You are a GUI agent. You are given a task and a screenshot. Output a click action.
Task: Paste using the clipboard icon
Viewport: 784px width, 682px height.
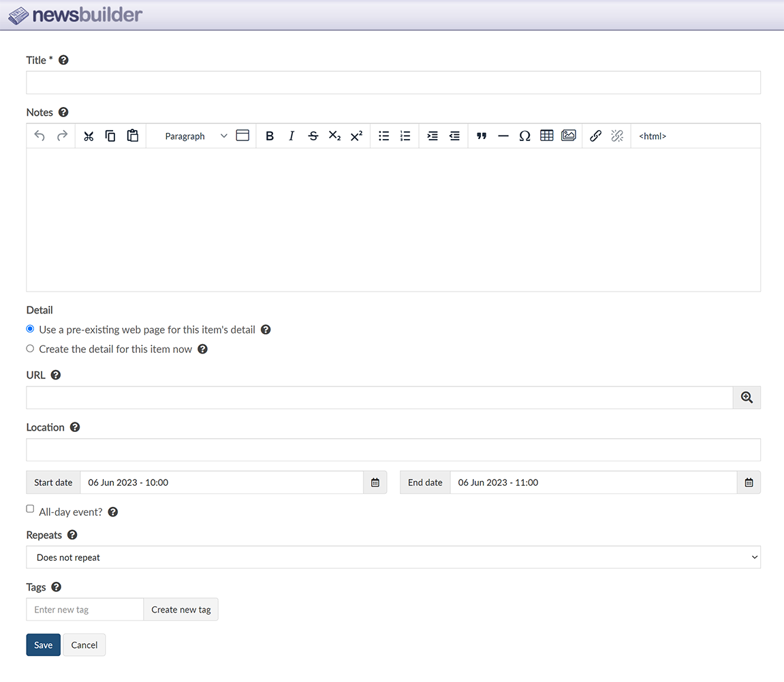click(x=133, y=136)
